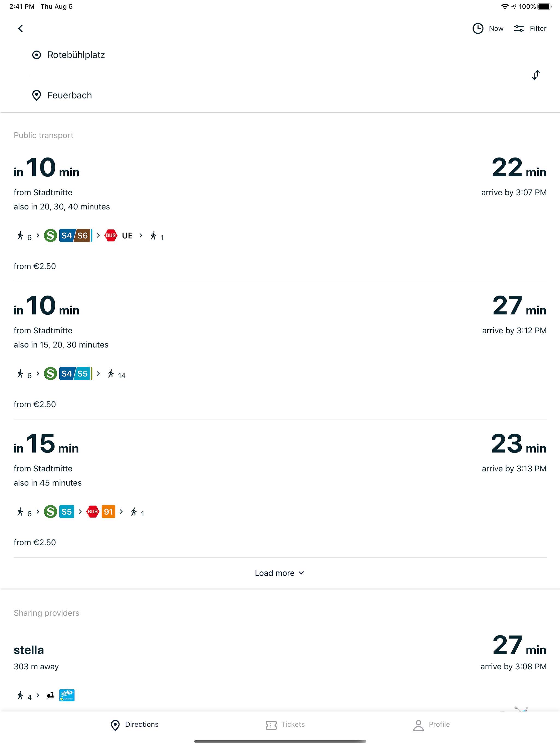Tap the S5 badge in the 23 min route

66,512
